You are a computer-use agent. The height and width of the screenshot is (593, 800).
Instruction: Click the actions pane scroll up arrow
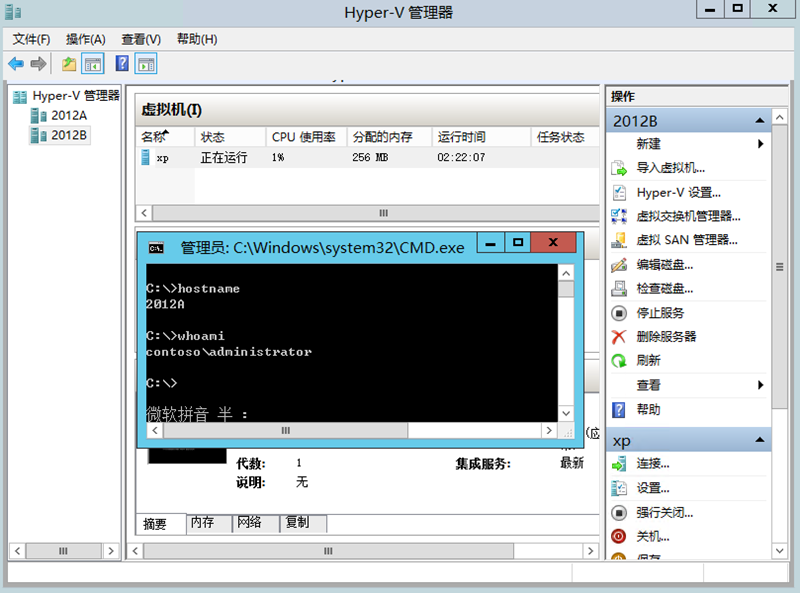coord(779,117)
